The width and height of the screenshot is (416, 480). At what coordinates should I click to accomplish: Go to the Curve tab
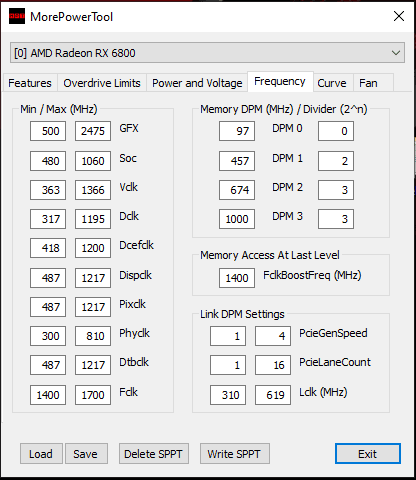(x=332, y=83)
